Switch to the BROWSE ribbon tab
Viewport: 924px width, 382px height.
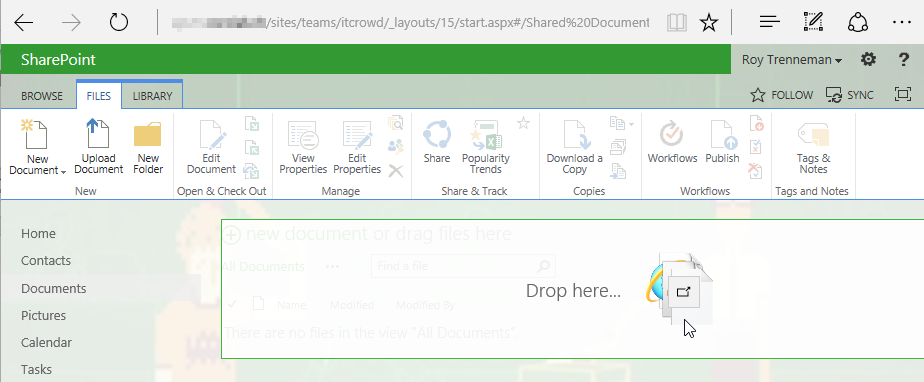42,96
